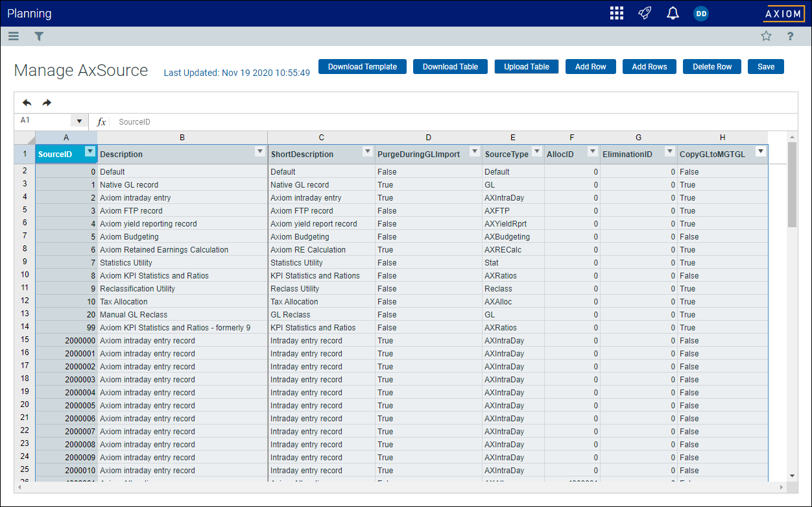The width and height of the screenshot is (812, 507).
Task: Open the ShortDescription column filter dropdown
Action: (x=367, y=151)
